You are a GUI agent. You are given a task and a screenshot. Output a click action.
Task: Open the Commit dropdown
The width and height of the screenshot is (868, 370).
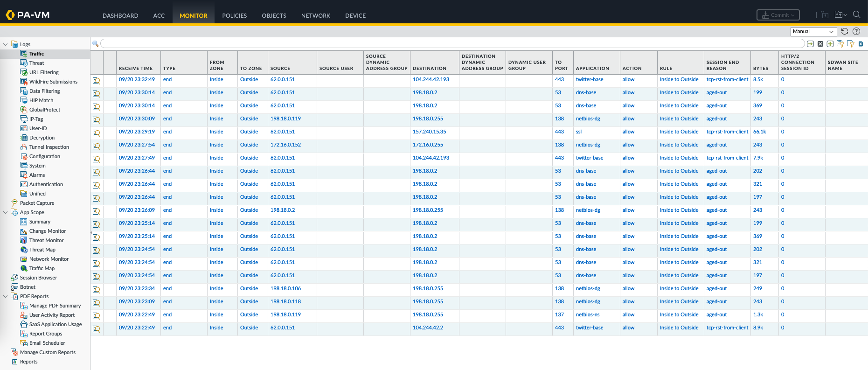[778, 15]
